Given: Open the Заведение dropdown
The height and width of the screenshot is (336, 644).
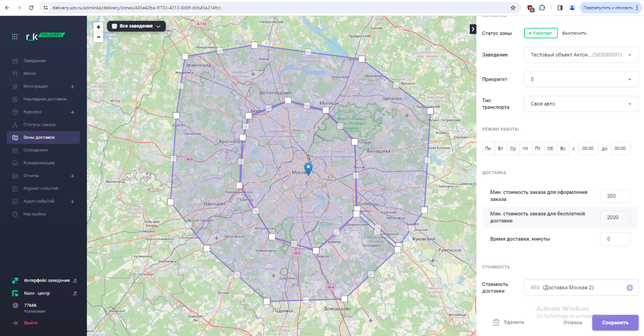Looking at the screenshot, I should coord(581,55).
